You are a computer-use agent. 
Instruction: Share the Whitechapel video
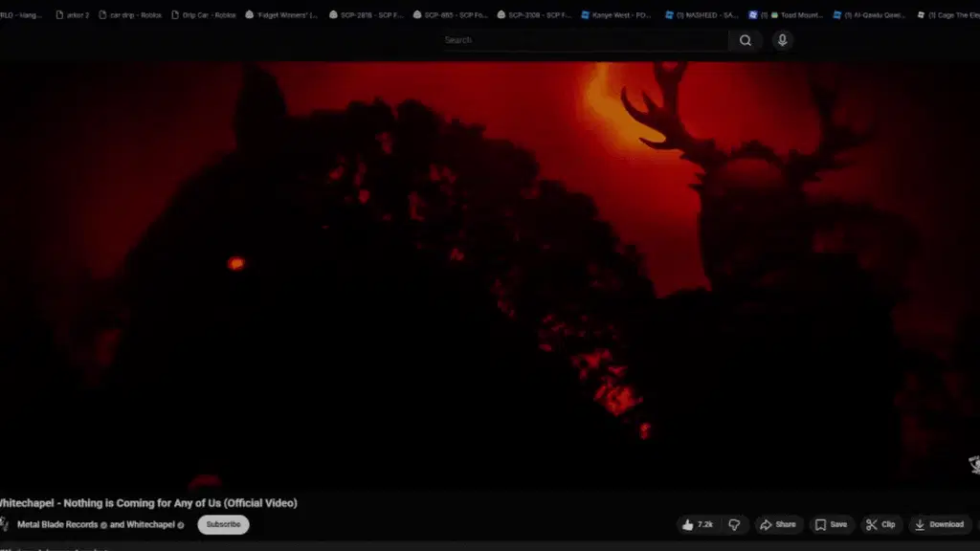coord(777,525)
